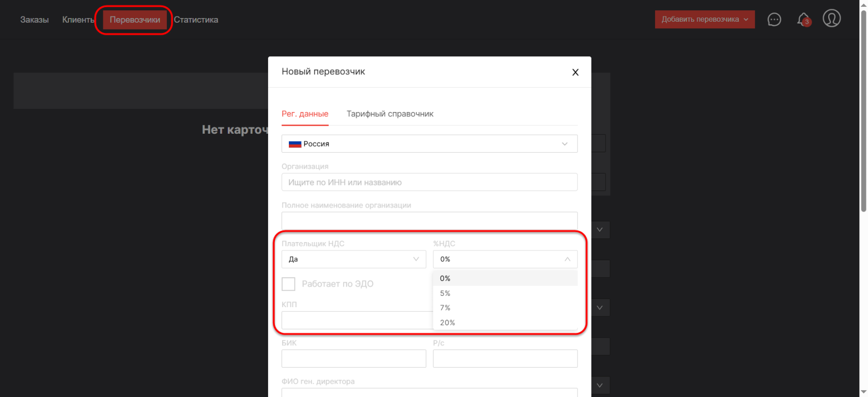This screenshot has width=868, height=397.
Task: Open the country selector Россия
Action: (429, 144)
